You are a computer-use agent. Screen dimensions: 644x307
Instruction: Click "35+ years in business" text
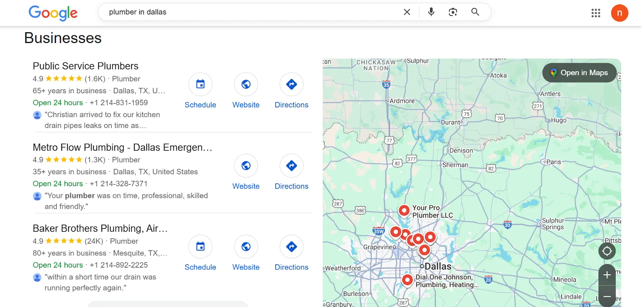click(70, 172)
